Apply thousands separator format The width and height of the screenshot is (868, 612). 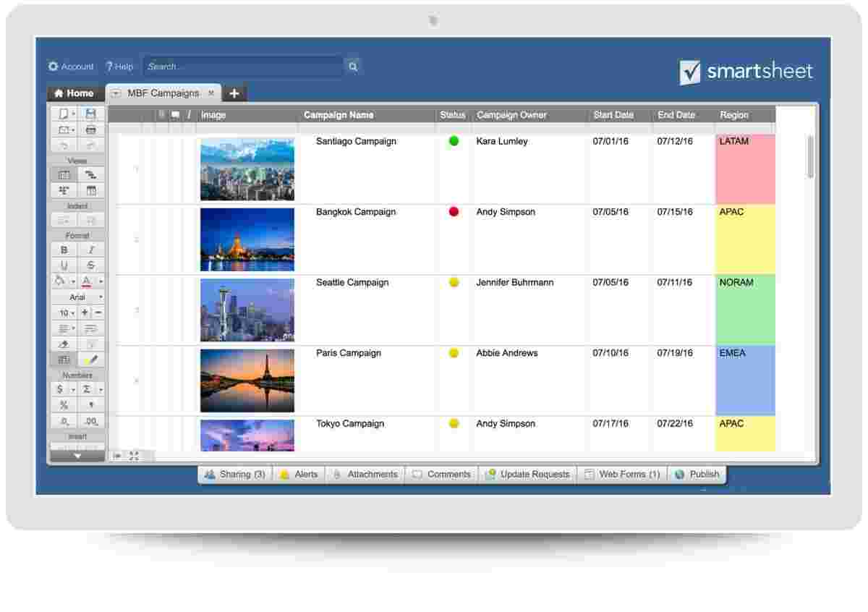click(x=90, y=405)
